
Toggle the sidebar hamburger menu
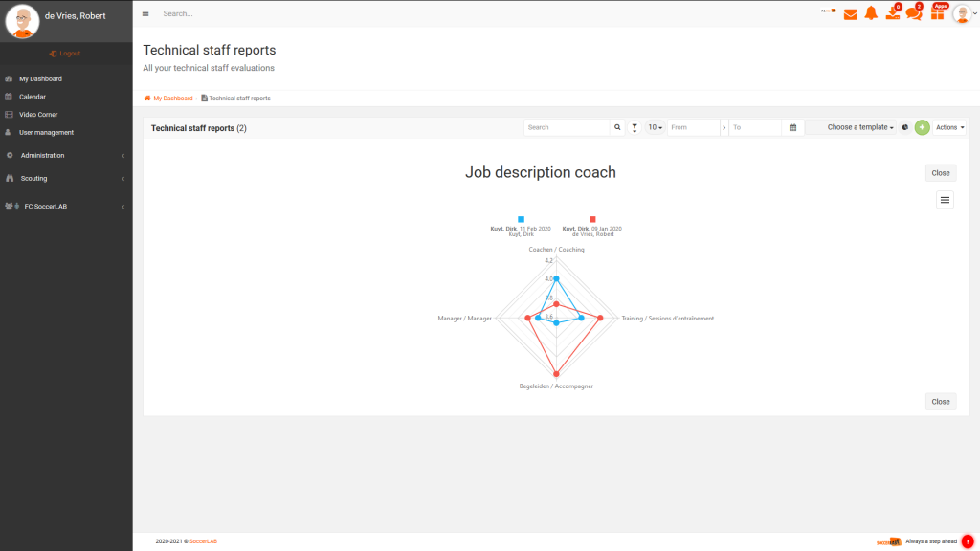click(145, 13)
